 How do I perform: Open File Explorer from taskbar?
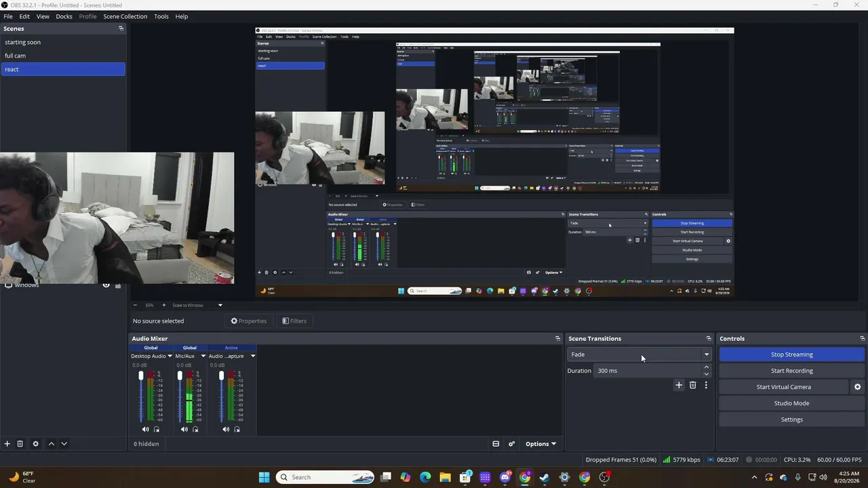[x=445, y=477]
